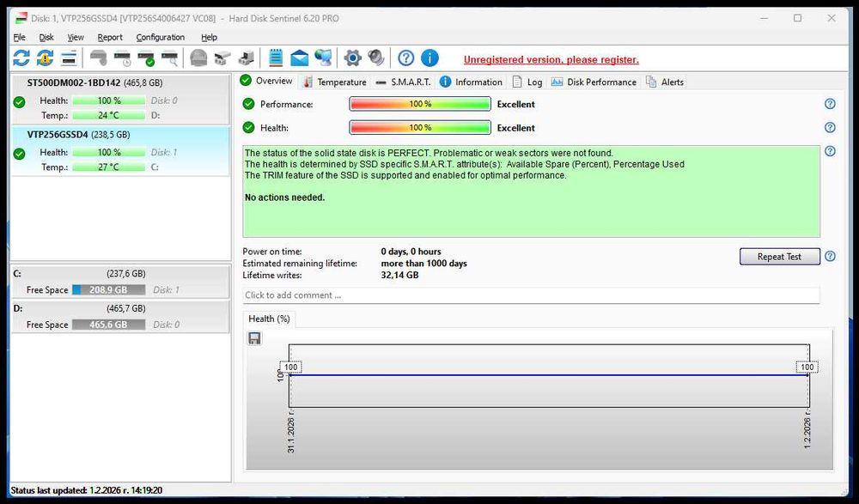Click D: Free Space 465,6 GB bar
Image resolution: width=859 pixels, height=504 pixels.
click(108, 325)
